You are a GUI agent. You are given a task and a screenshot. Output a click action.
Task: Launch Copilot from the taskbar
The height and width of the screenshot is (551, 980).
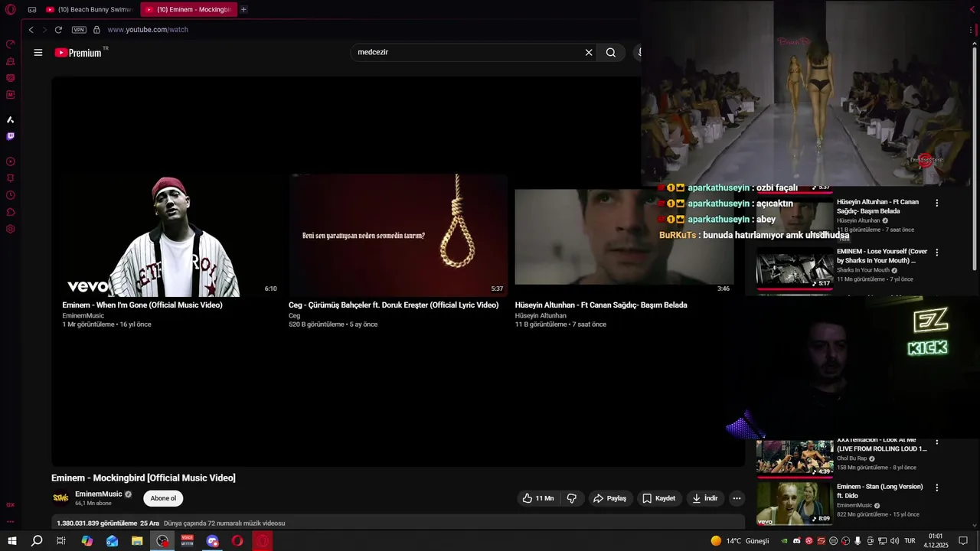[87, 541]
